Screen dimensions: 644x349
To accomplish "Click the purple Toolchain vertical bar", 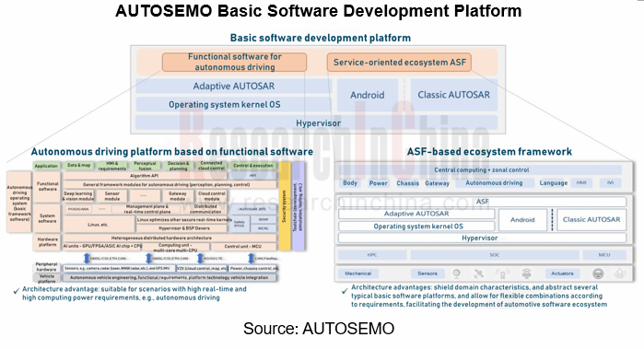I will coord(299,206).
